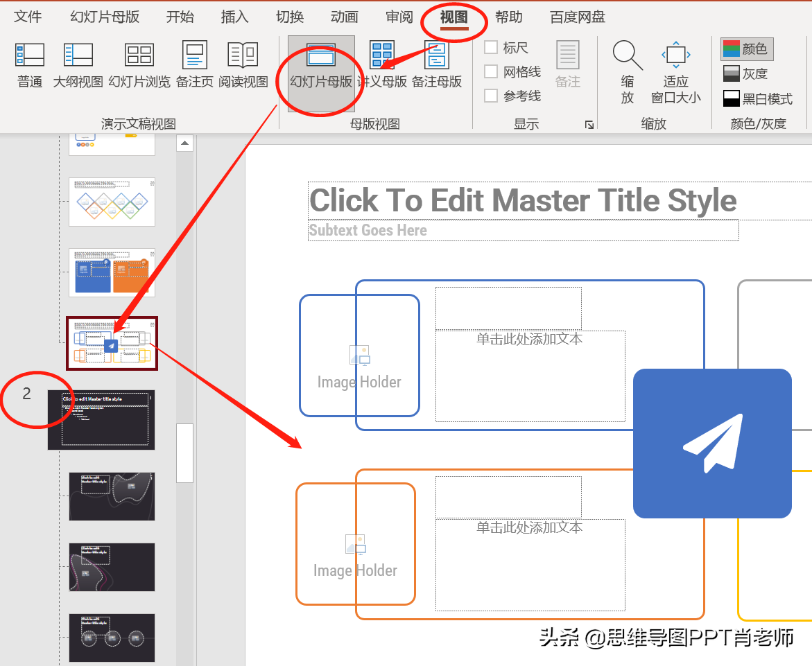Click the Notes (备注) pane icon
This screenshot has height=666, width=812.
568,64
